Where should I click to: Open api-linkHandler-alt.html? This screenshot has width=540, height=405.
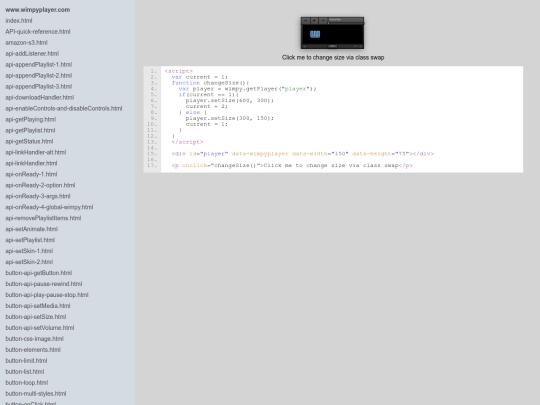click(35, 152)
